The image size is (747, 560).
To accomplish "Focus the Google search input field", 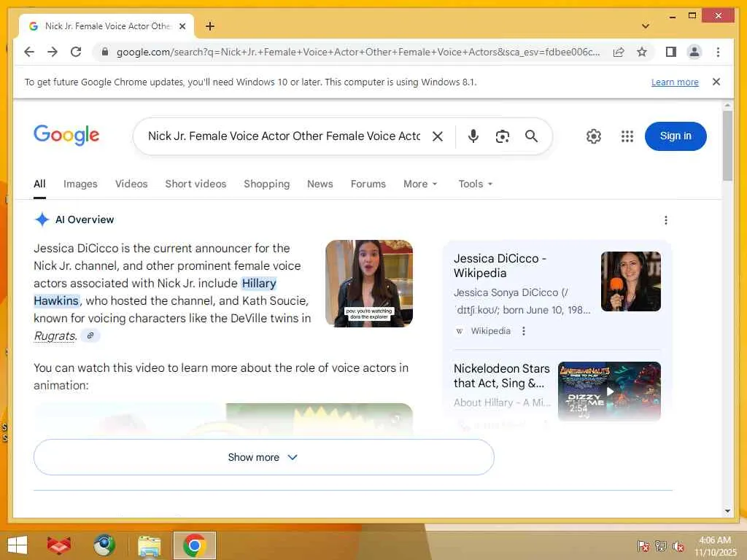I will pos(284,136).
